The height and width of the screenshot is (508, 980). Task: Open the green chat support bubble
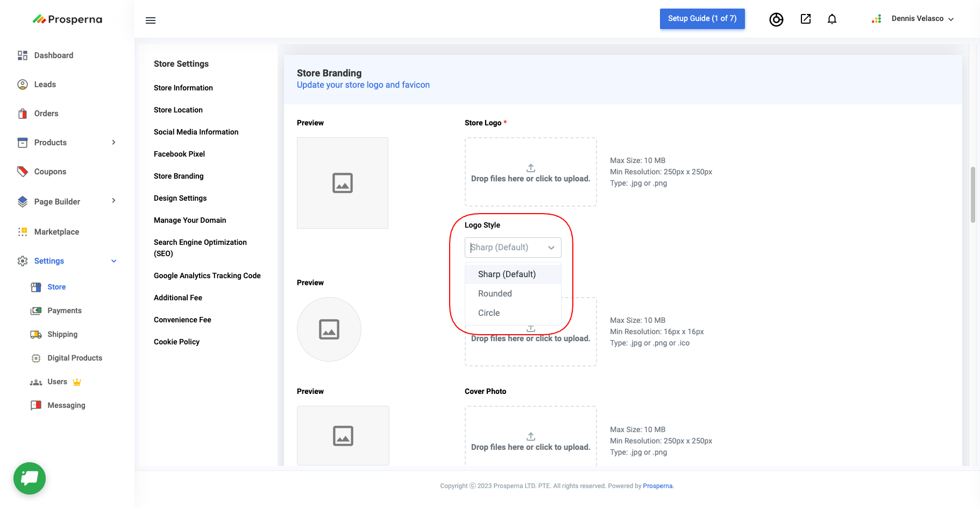click(30, 478)
